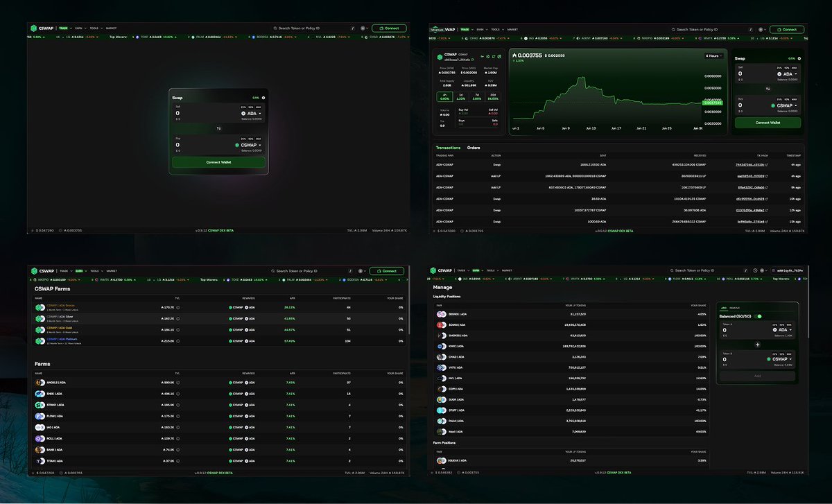Open swap settings gear on the swap-only page
This screenshot has height=504, width=832.
coord(263,98)
